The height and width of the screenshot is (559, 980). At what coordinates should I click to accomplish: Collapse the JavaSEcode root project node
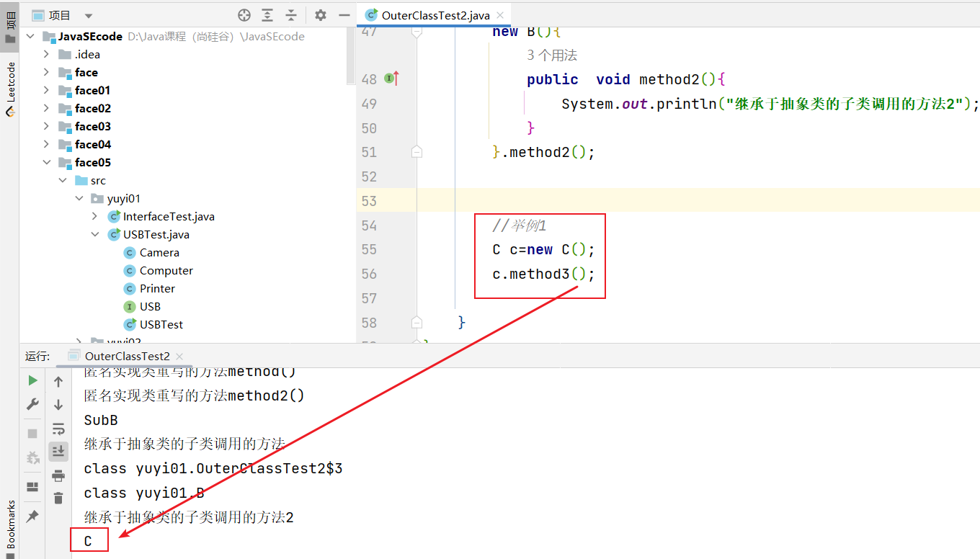[30, 36]
